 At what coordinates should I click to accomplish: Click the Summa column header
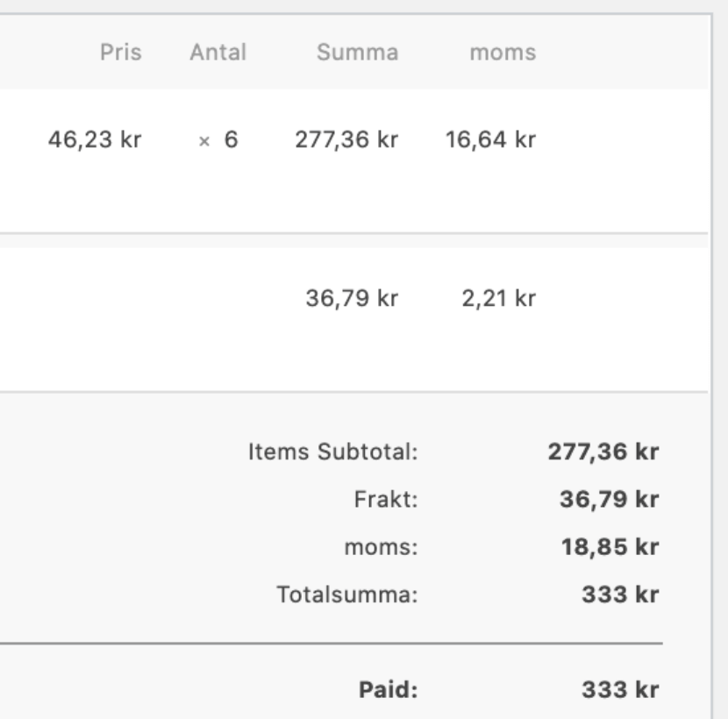click(x=358, y=52)
